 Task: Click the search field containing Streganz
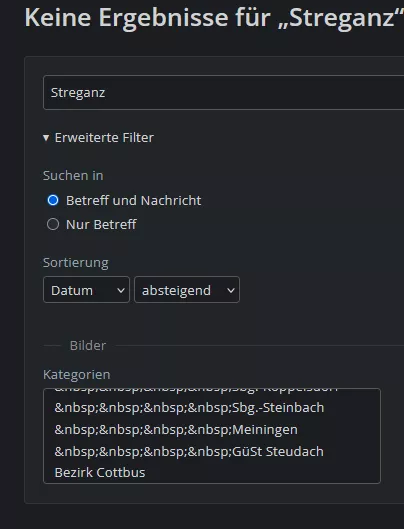pyautogui.click(x=223, y=92)
